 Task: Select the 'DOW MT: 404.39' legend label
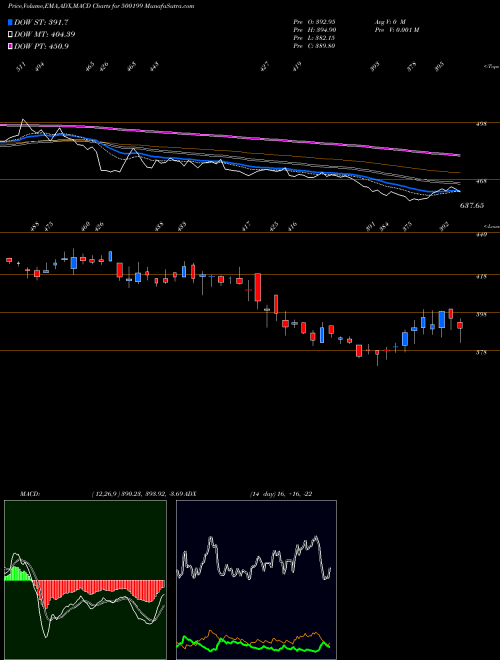click(x=45, y=34)
